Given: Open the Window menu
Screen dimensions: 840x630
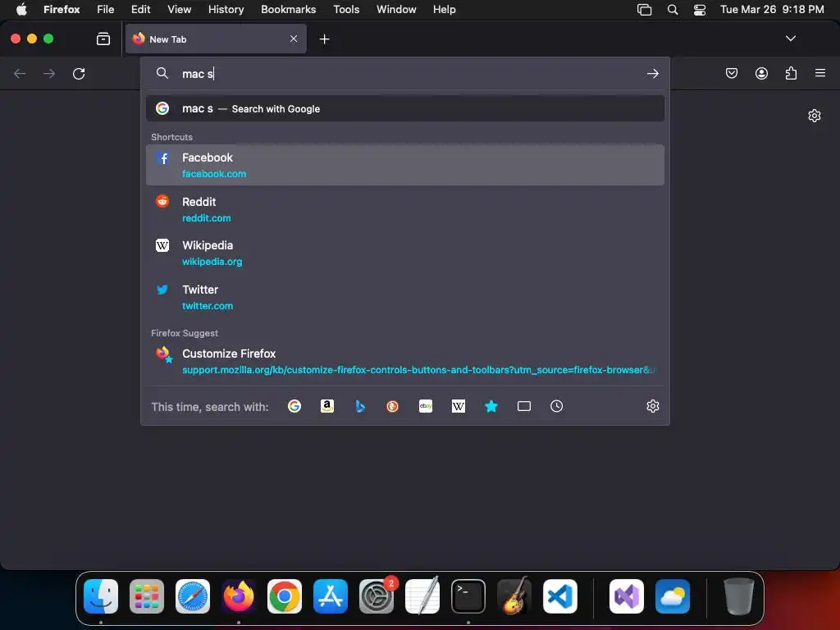Looking at the screenshot, I should coord(396,9).
